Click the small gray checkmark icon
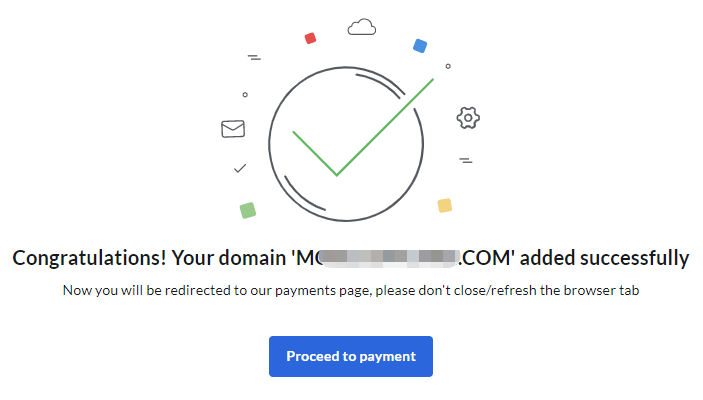 [x=240, y=168]
